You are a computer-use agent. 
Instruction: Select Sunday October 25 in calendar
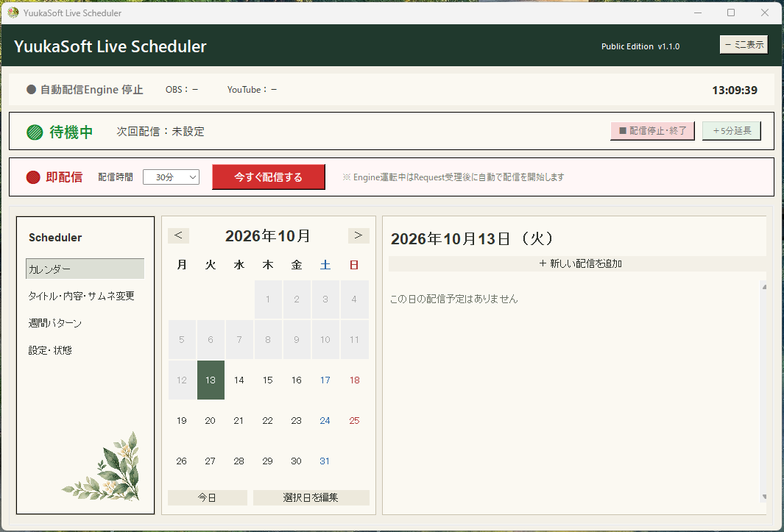tap(355, 420)
